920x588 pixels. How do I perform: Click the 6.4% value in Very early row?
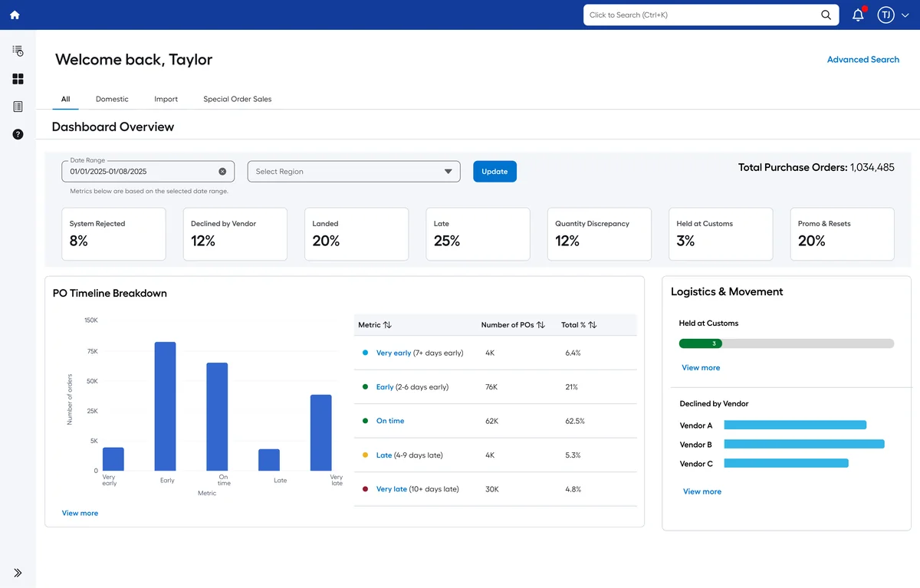[573, 353]
